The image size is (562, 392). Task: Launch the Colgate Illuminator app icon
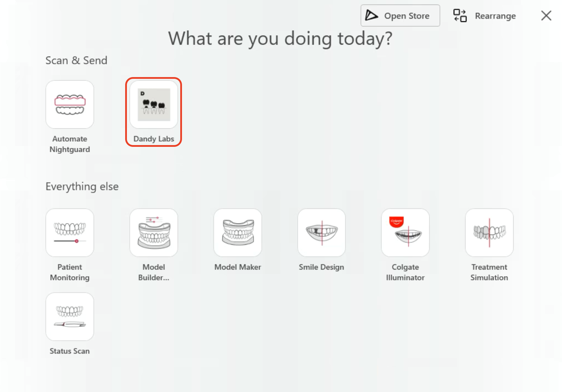click(405, 233)
